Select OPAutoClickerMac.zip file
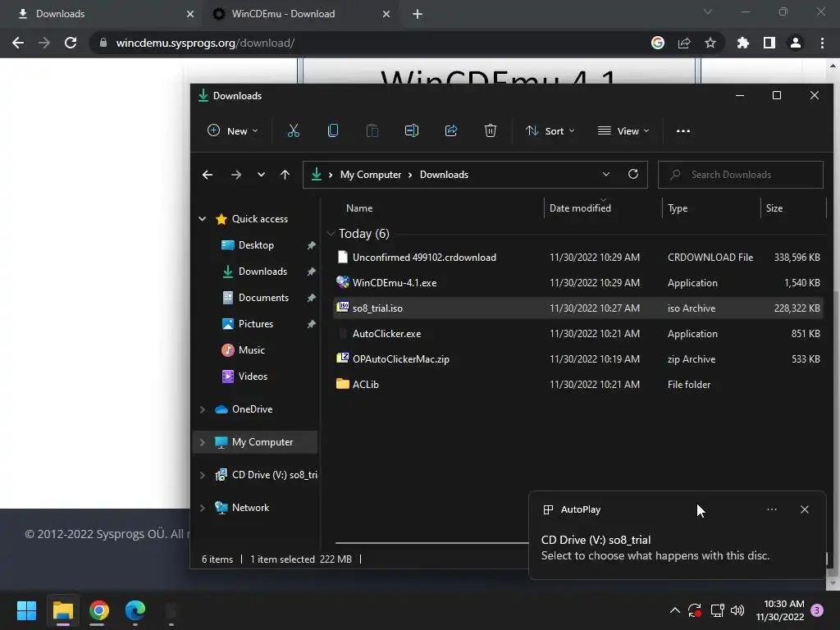 point(578,359)
